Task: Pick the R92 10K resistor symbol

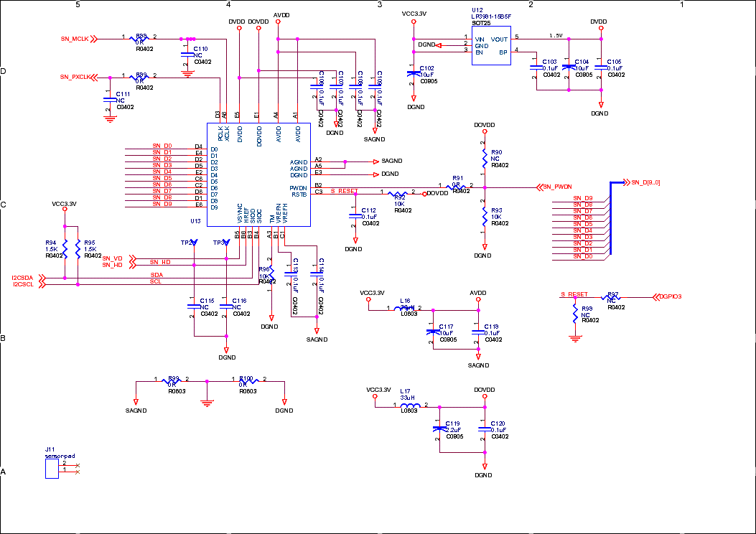Action: coord(398,194)
